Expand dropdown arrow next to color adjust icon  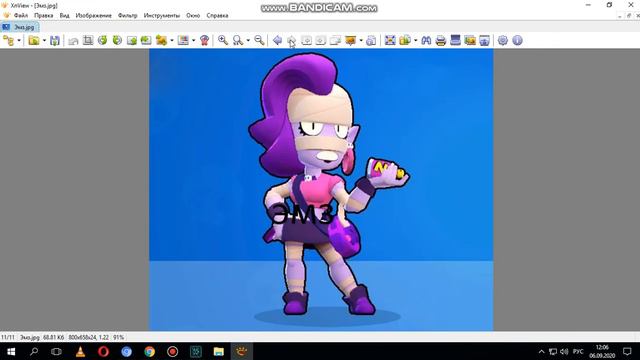pos(193,40)
